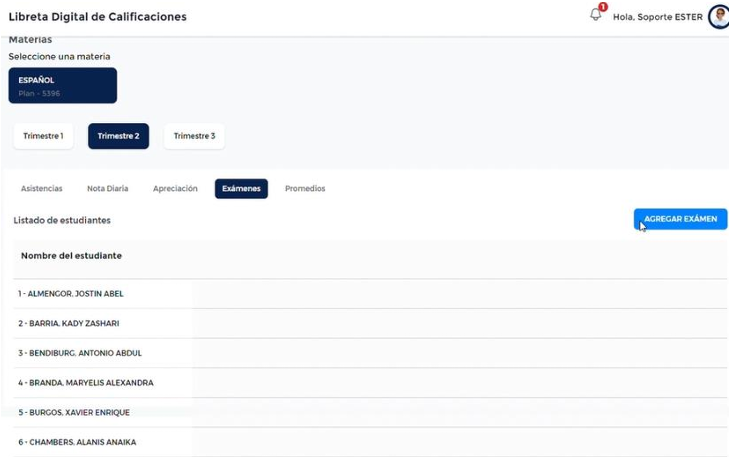Select student CHAMBERS, ALANIS ANAIKA row
The image size is (729, 457).
pos(77,442)
